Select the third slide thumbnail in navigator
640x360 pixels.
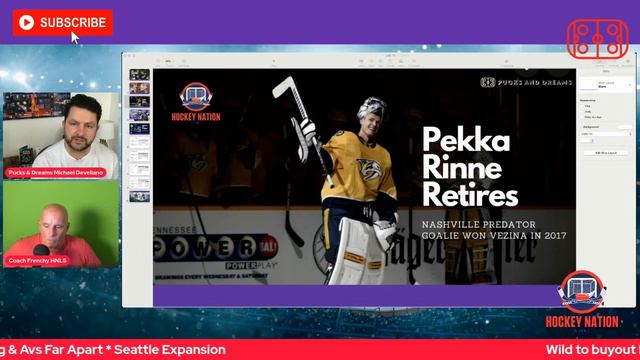pos(140,102)
